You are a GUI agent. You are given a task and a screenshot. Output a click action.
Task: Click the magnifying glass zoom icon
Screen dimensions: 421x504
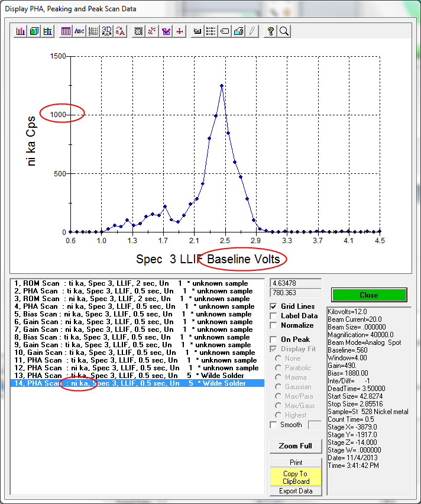click(x=284, y=31)
